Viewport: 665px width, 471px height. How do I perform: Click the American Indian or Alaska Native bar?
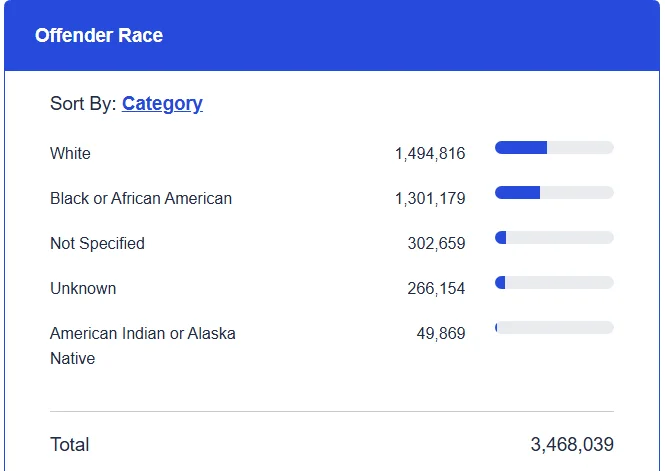(554, 327)
